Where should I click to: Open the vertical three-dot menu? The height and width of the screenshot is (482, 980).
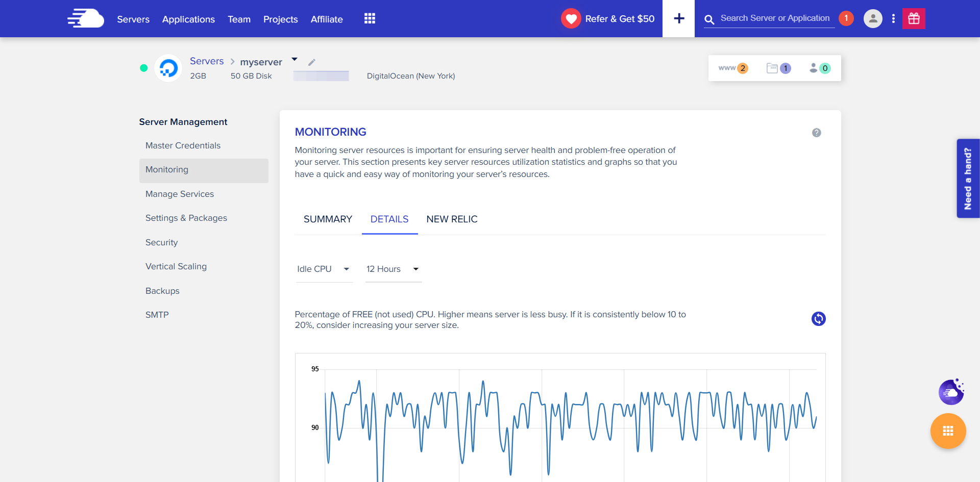893,18
